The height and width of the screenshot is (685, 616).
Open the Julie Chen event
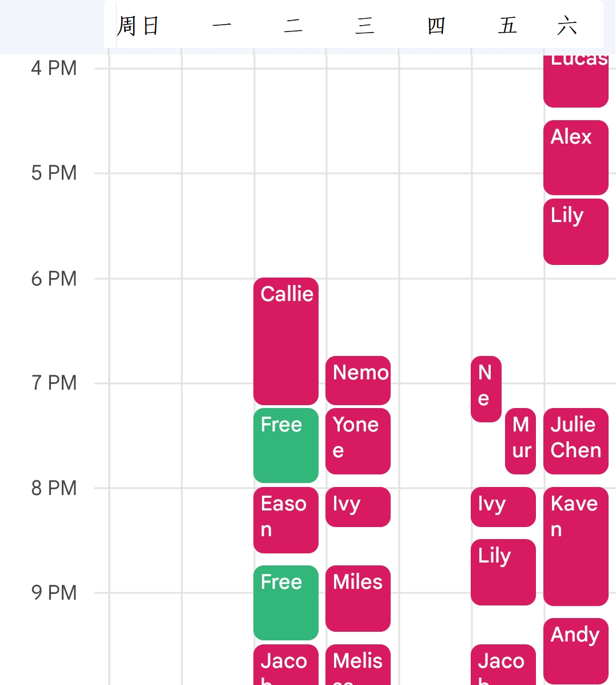[575, 441]
